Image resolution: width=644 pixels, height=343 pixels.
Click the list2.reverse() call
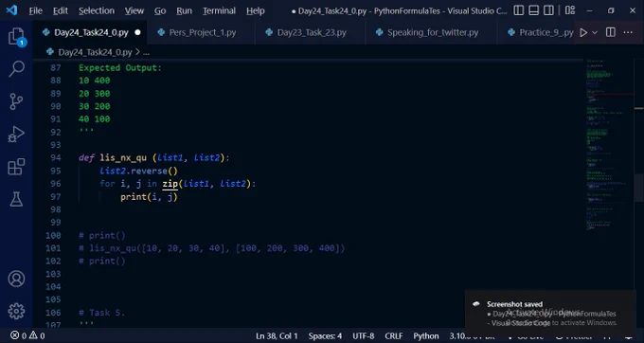point(138,171)
